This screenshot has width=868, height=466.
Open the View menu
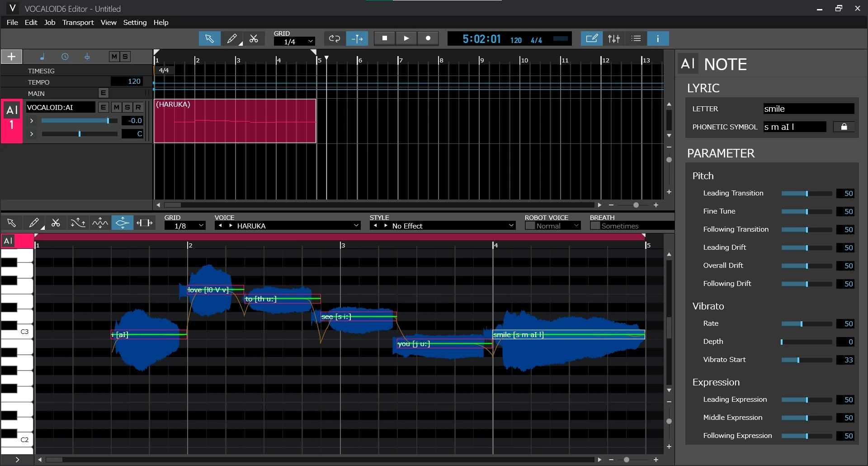tap(108, 23)
